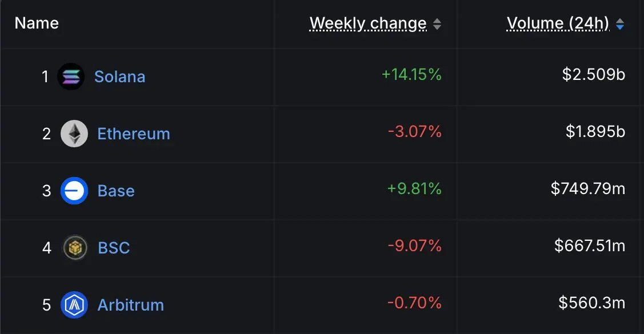Screen dimensions: 644x334
Task: Open the Arbitrum chain link
Action: click(x=130, y=305)
